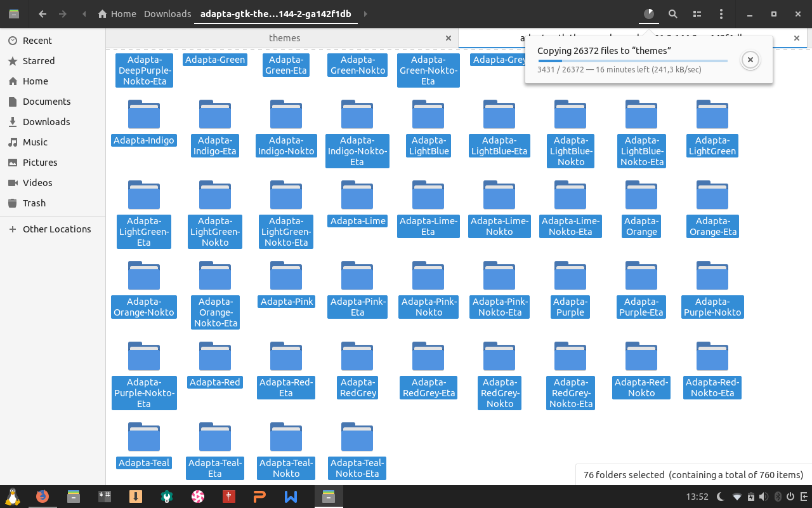The width and height of the screenshot is (812, 508).
Task: Open the WPS Writer taskbar icon
Action: [x=291, y=497]
